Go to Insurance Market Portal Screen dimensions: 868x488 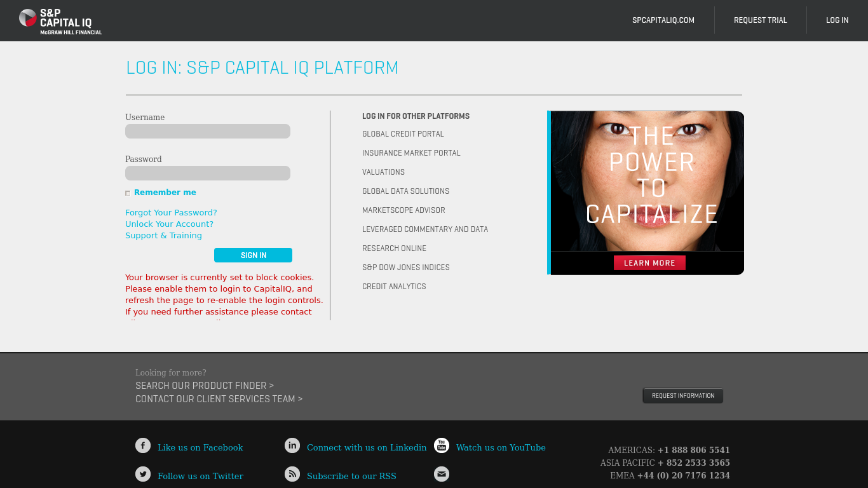point(411,153)
